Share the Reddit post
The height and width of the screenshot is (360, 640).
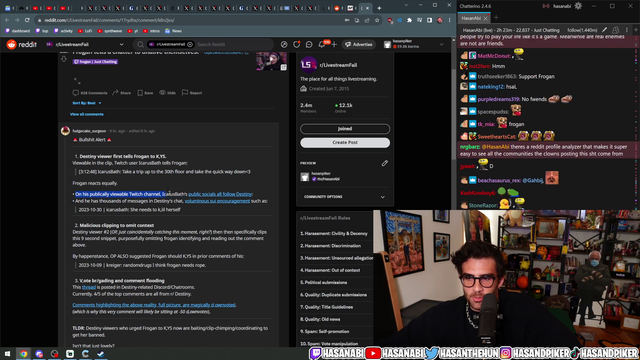click(x=121, y=93)
